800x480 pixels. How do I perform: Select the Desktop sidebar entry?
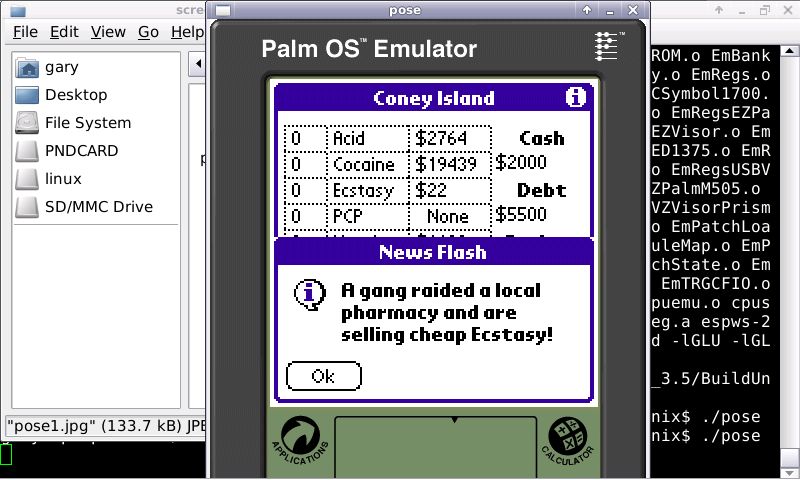(x=75, y=95)
